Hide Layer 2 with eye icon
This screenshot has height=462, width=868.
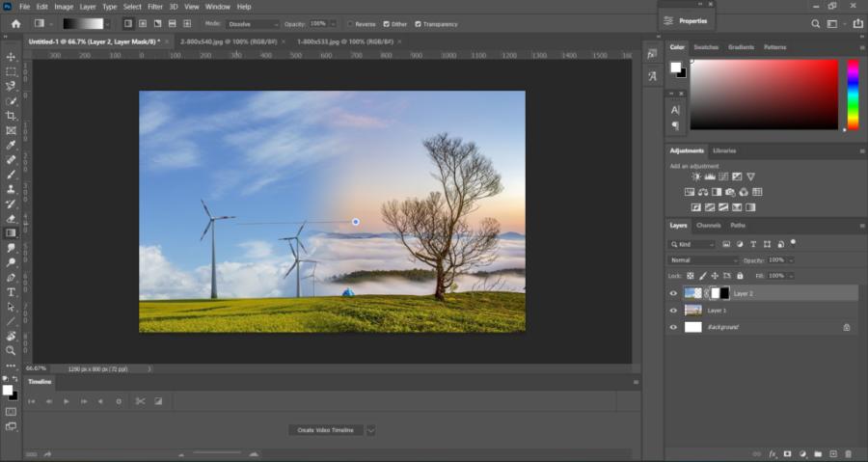(674, 294)
